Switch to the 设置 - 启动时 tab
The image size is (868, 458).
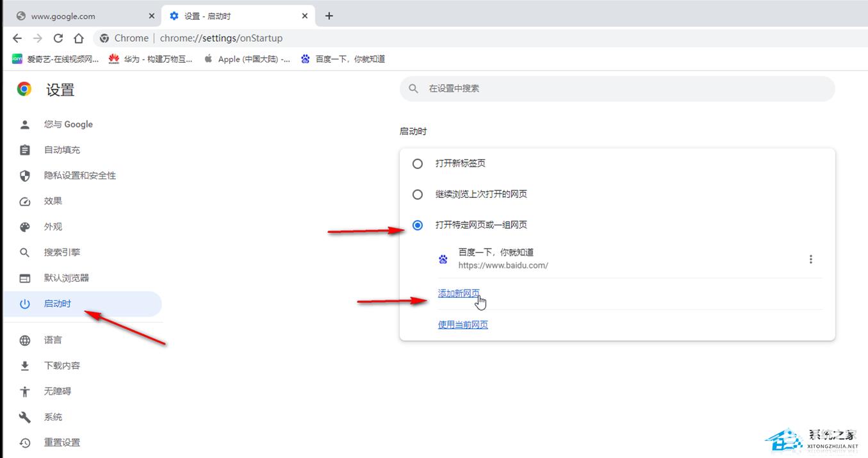(x=238, y=16)
